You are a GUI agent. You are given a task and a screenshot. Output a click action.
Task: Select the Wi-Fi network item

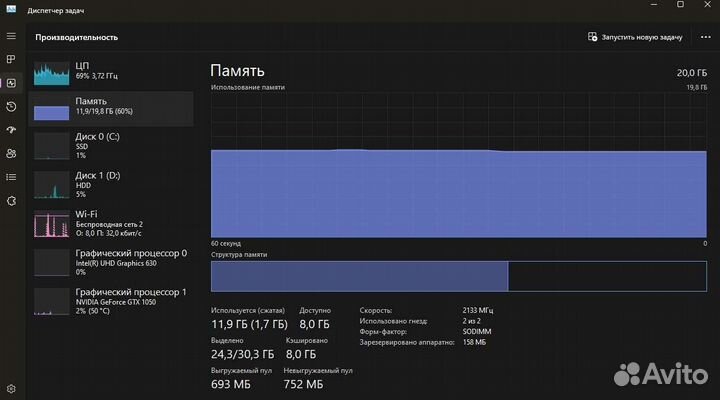tap(110, 224)
